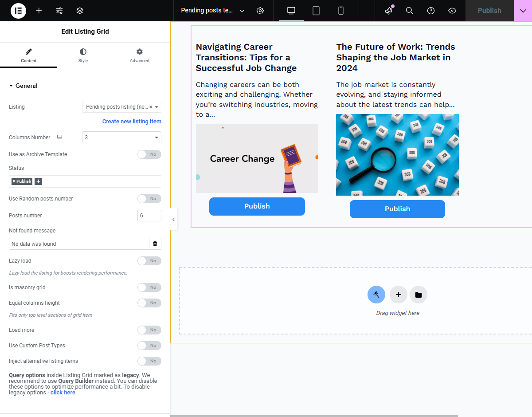Click inside the Posts number field
Viewport: 532px width, 417px height.
(149, 216)
